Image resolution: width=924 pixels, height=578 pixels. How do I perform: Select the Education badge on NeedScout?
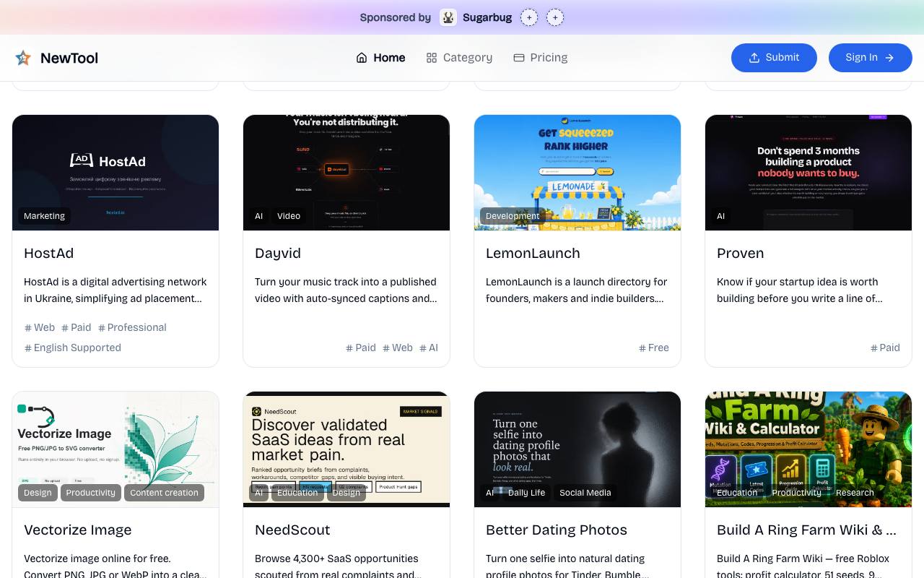297,493
